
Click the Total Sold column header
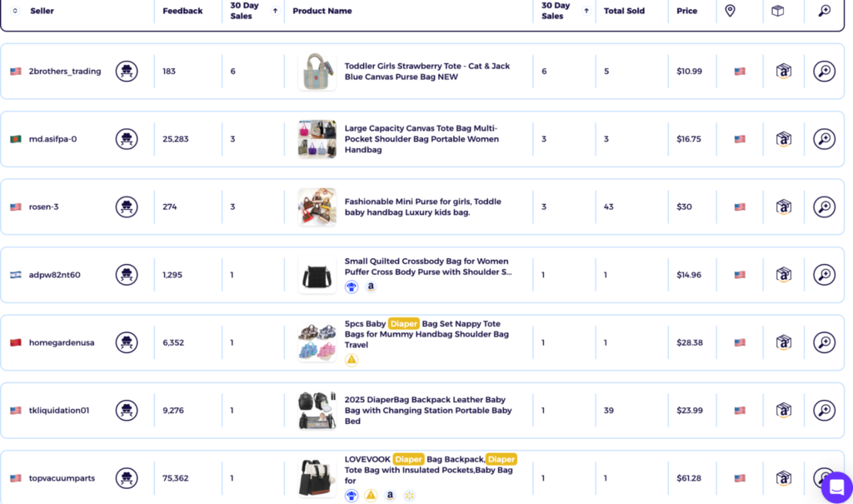(624, 10)
